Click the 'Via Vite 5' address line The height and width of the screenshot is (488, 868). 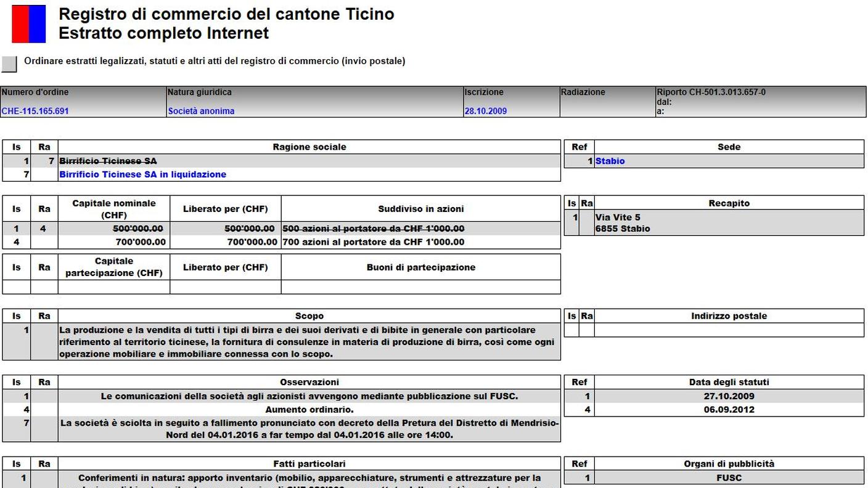[618, 218]
